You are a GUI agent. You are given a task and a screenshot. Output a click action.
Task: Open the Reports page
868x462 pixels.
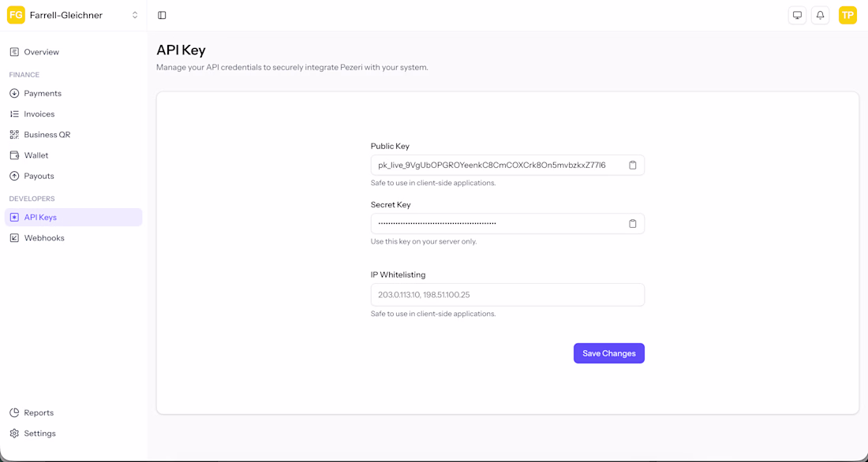(39, 413)
